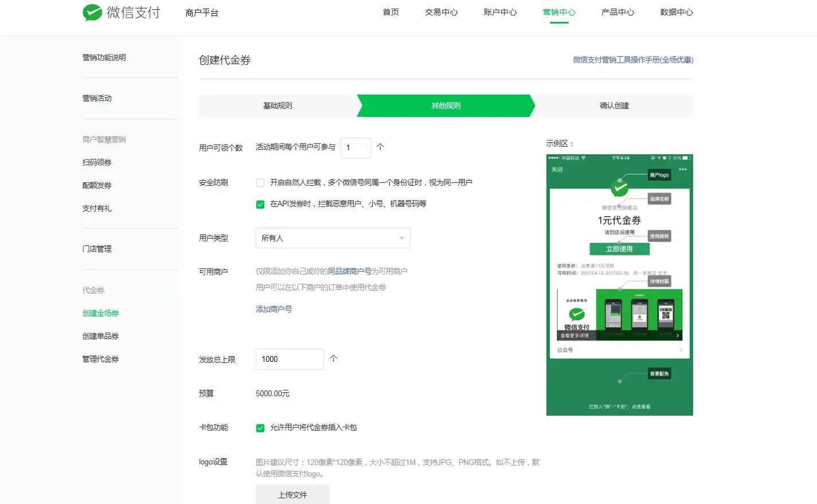Uncheck 在API发券时拦截恶意用户 checkbox
The height and width of the screenshot is (504, 817).
pyautogui.click(x=260, y=204)
